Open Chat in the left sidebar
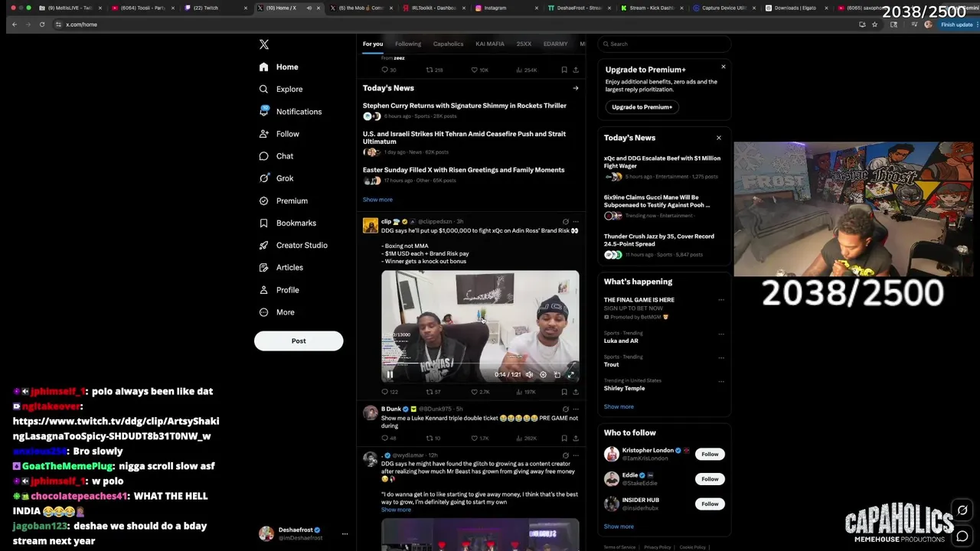This screenshot has height=551, width=980. [x=276, y=156]
